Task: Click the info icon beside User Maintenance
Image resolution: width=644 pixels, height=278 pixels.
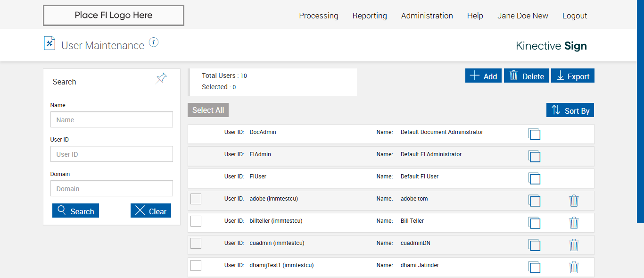Action: click(x=154, y=42)
